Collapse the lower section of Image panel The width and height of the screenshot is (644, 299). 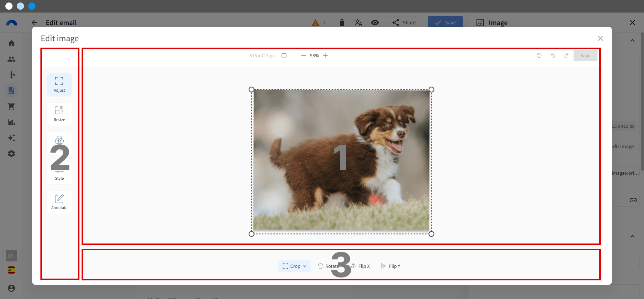point(633,236)
